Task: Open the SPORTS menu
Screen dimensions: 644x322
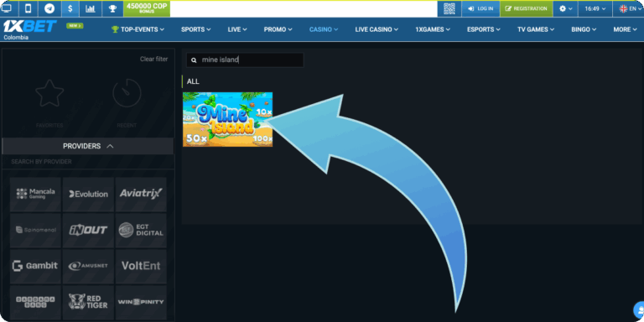Action: (196, 29)
